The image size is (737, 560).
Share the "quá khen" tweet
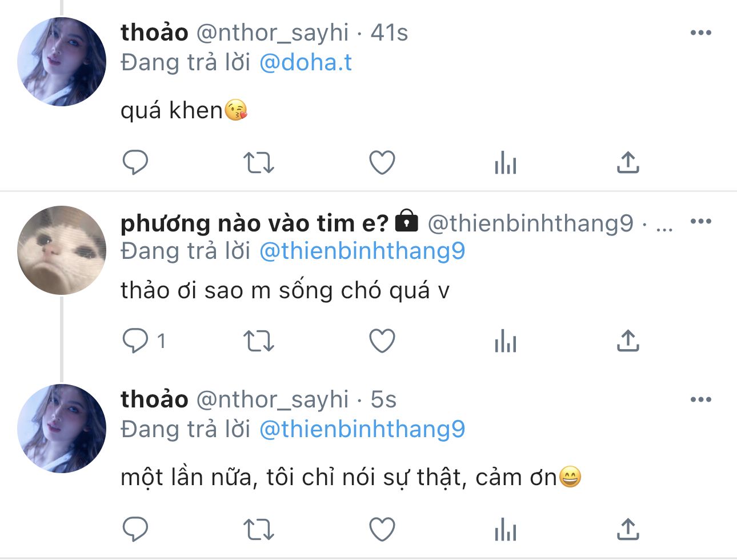628,163
